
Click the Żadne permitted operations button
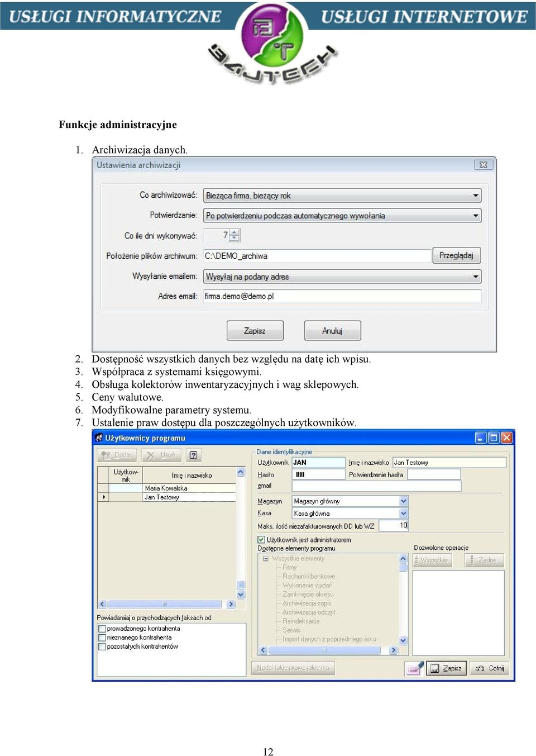click(x=484, y=560)
